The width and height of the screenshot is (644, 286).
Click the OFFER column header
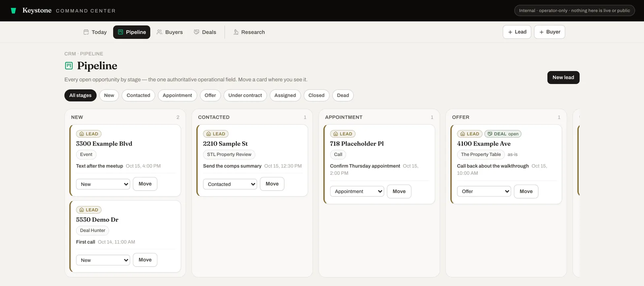(x=460, y=117)
